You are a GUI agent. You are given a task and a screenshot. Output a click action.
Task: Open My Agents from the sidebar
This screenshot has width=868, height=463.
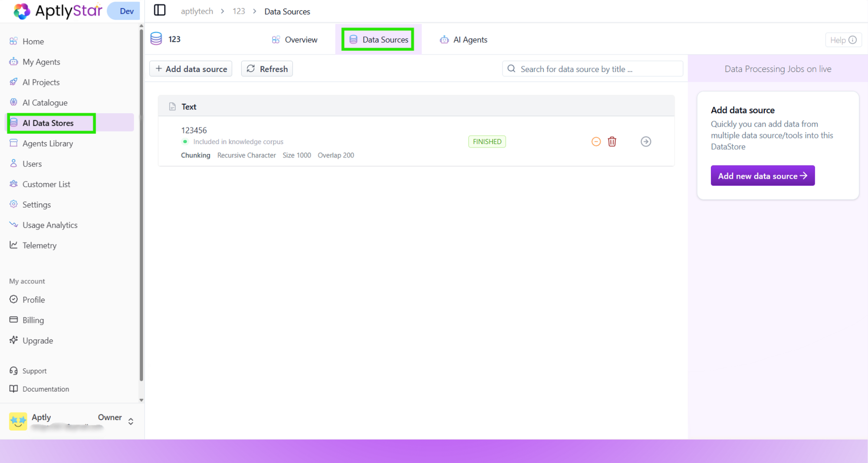click(x=41, y=62)
